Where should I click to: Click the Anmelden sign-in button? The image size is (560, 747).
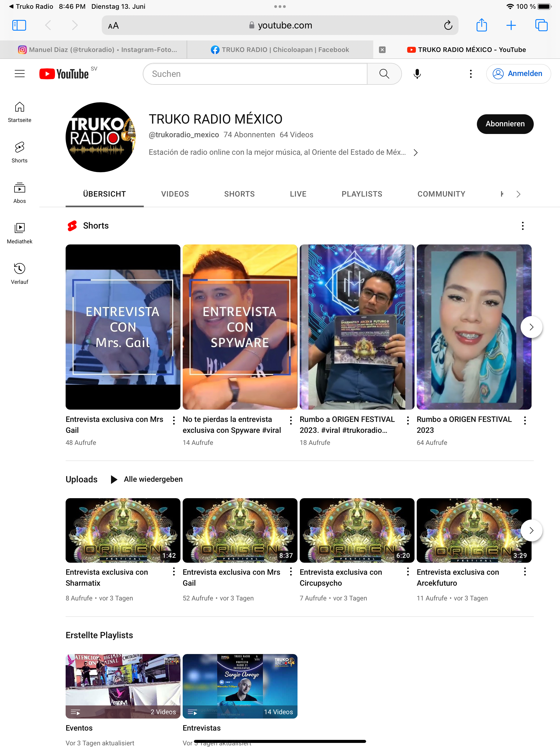point(518,74)
